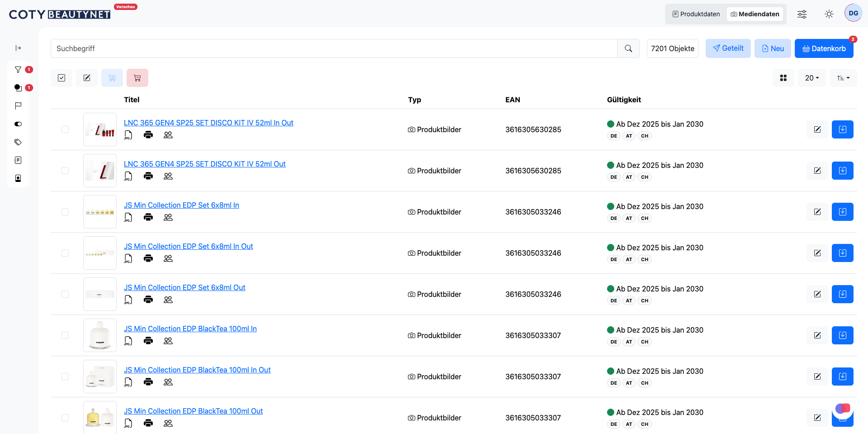Click the red cart toolbar button
868x434 pixels.
tap(137, 78)
